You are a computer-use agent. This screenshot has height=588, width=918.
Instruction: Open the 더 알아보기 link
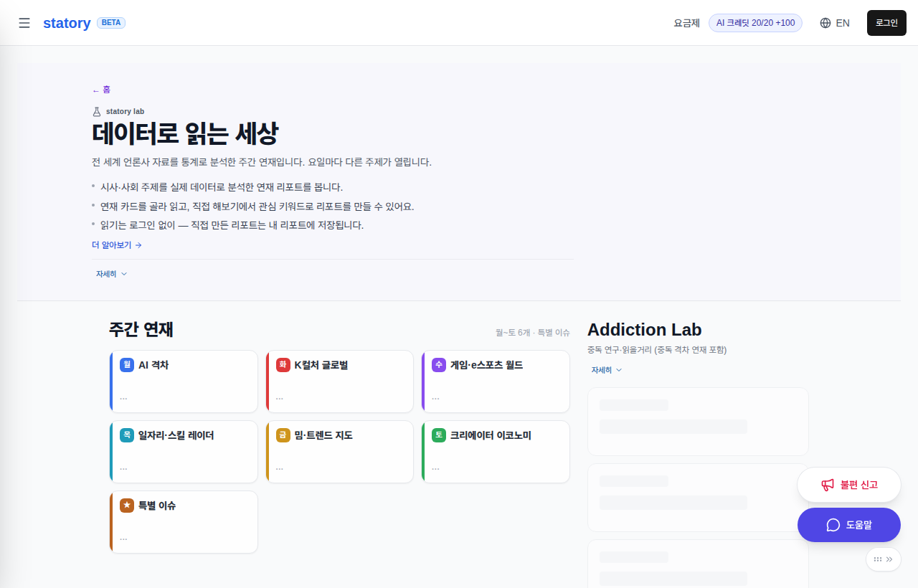coord(117,245)
